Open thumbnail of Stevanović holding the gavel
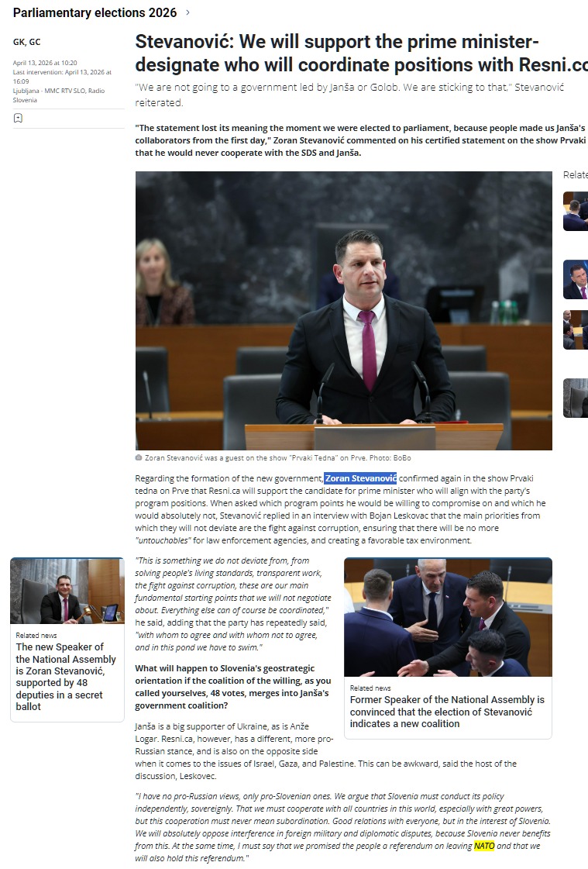 67,591
